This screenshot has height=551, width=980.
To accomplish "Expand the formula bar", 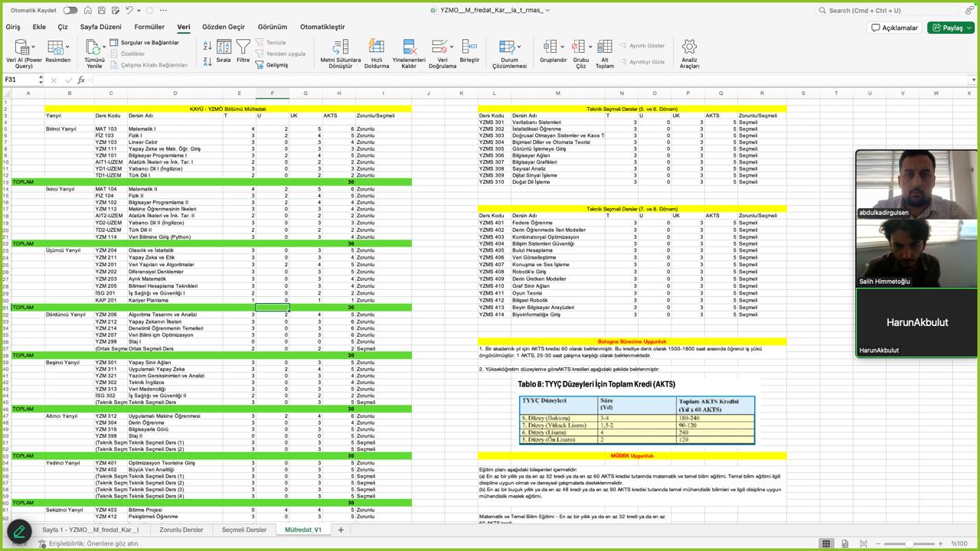I will point(973,80).
